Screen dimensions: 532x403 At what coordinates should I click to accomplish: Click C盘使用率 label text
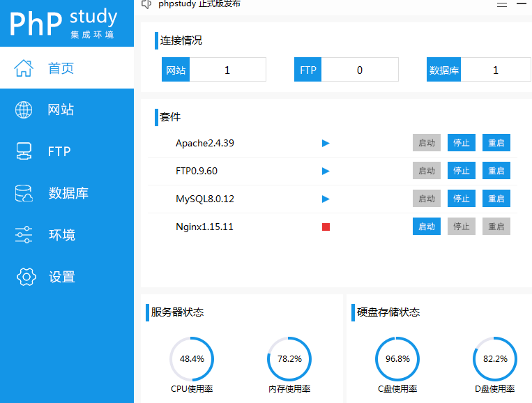pyautogui.click(x=397, y=389)
